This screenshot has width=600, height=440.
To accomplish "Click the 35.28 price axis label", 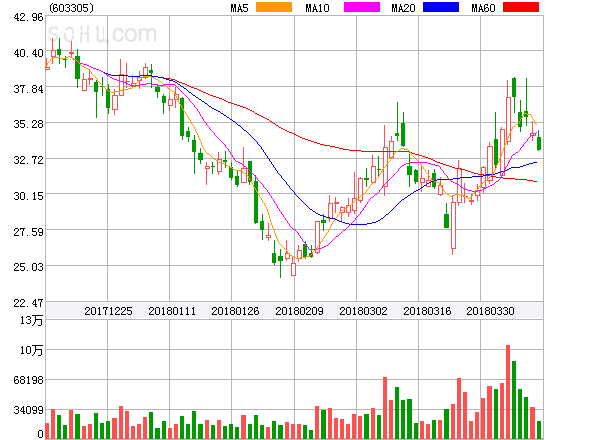I will [29, 124].
